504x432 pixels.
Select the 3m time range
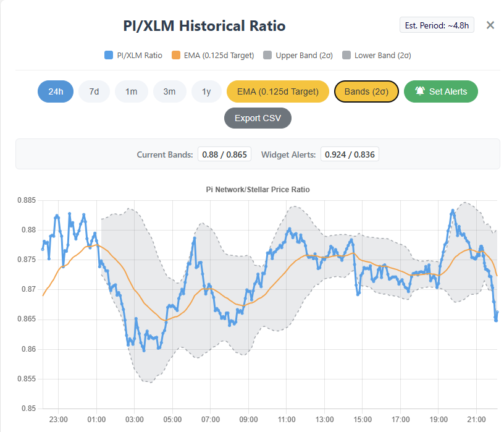click(x=169, y=91)
